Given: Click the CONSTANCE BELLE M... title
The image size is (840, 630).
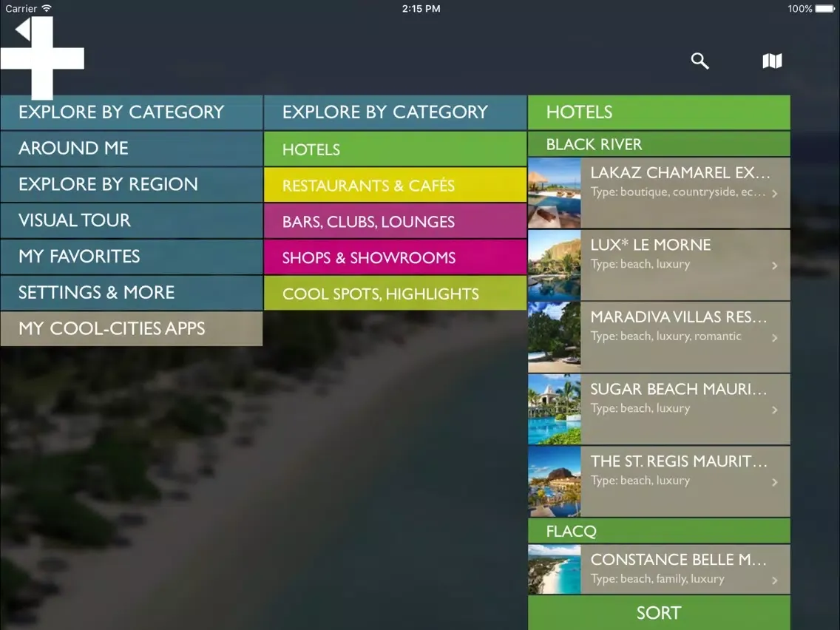Looking at the screenshot, I should coord(679,559).
